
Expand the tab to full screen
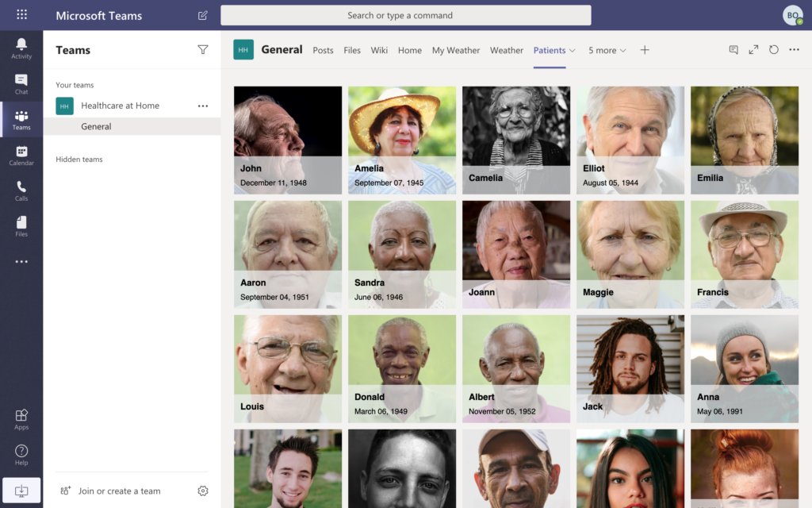point(753,50)
